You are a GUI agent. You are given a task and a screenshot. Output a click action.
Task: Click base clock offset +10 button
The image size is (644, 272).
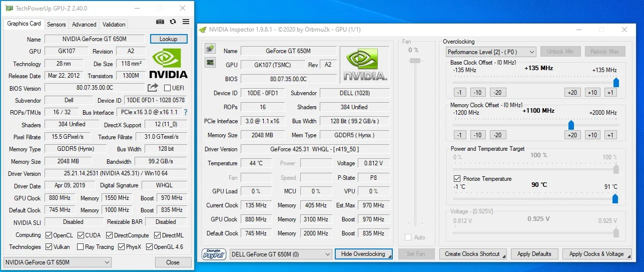click(x=592, y=92)
